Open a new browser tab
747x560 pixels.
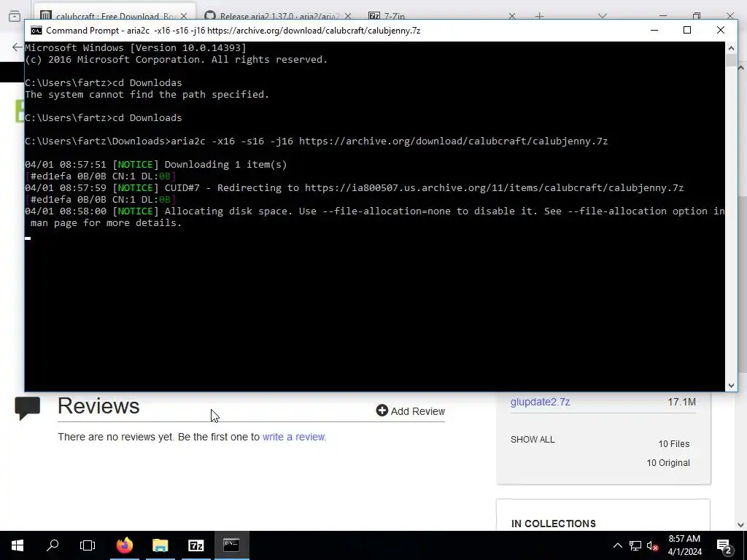tap(539, 16)
